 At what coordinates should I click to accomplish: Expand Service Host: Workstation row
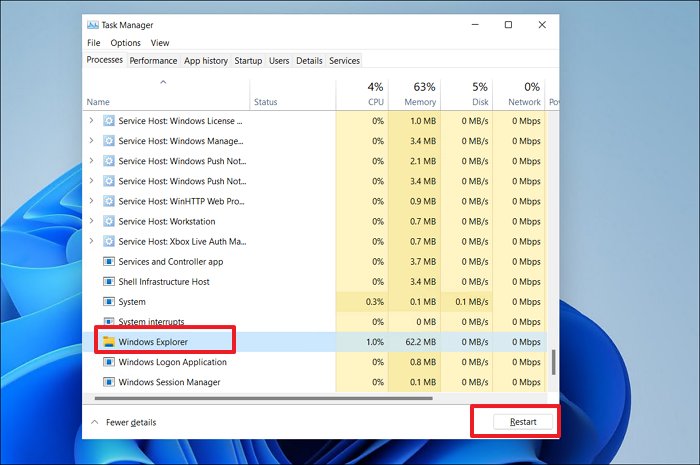tap(92, 221)
